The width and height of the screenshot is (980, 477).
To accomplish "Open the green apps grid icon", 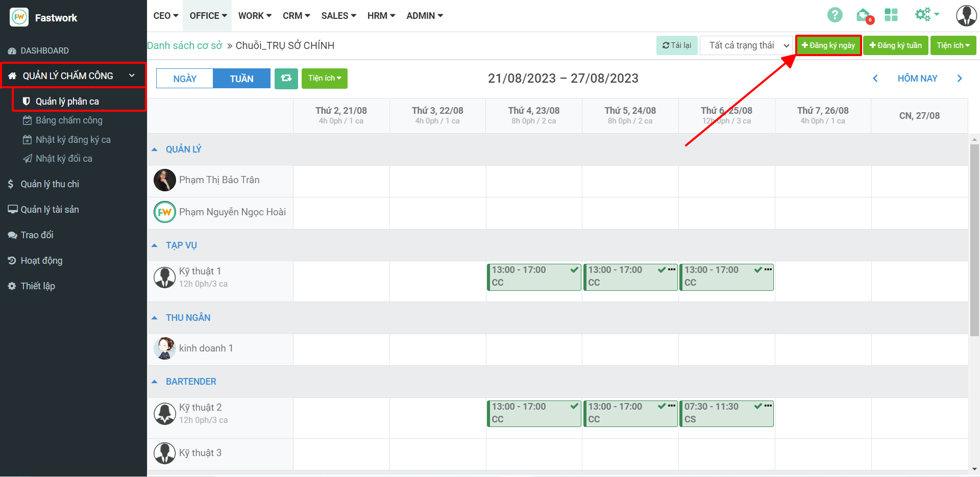I will 891,15.
